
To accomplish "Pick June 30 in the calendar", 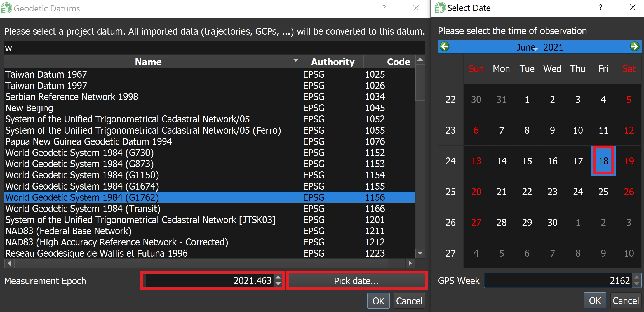I will pyautogui.click(x=553, y=223).
